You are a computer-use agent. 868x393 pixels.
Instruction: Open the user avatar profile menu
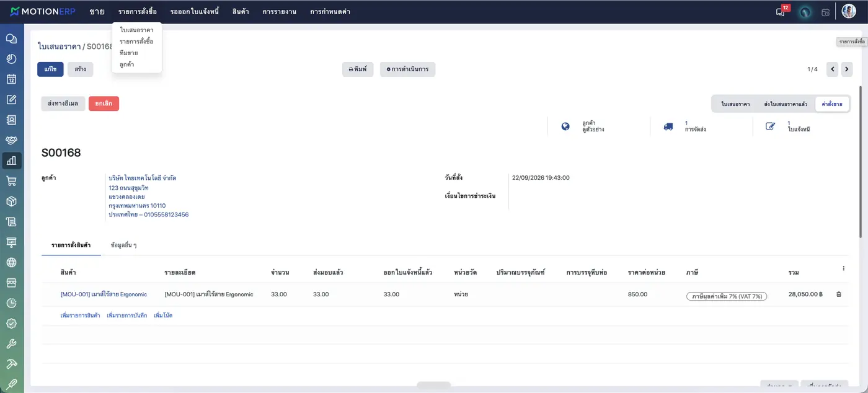pyautogui.click(x=848, y=11)
